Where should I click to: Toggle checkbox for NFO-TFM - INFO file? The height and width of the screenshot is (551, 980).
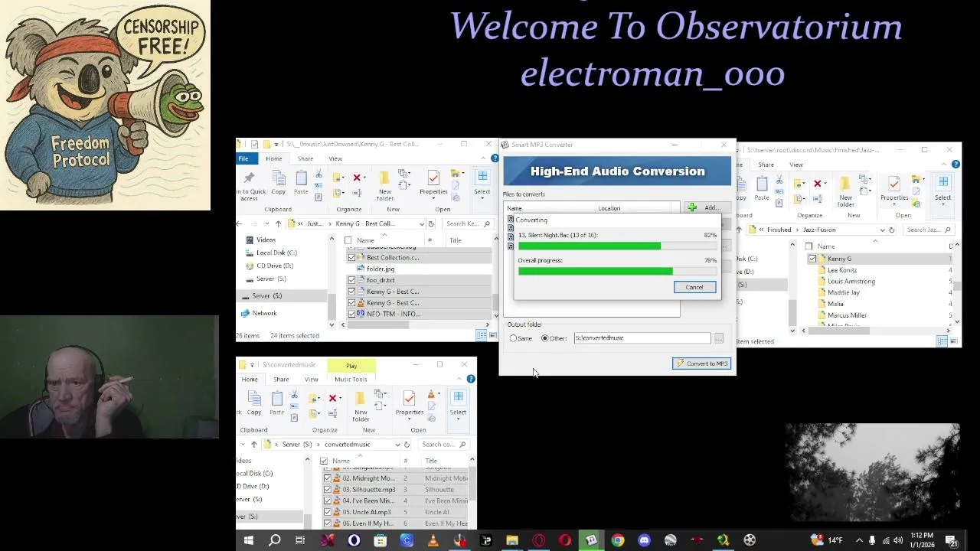click(351, 314)
